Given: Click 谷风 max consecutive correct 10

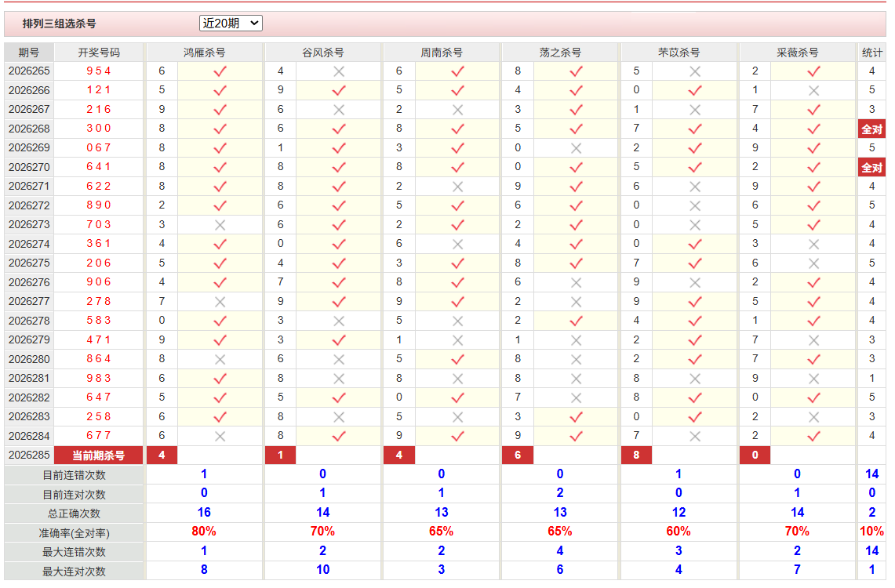Looking at the screenshot, I should pyautogui.click(x=322, y=570).
